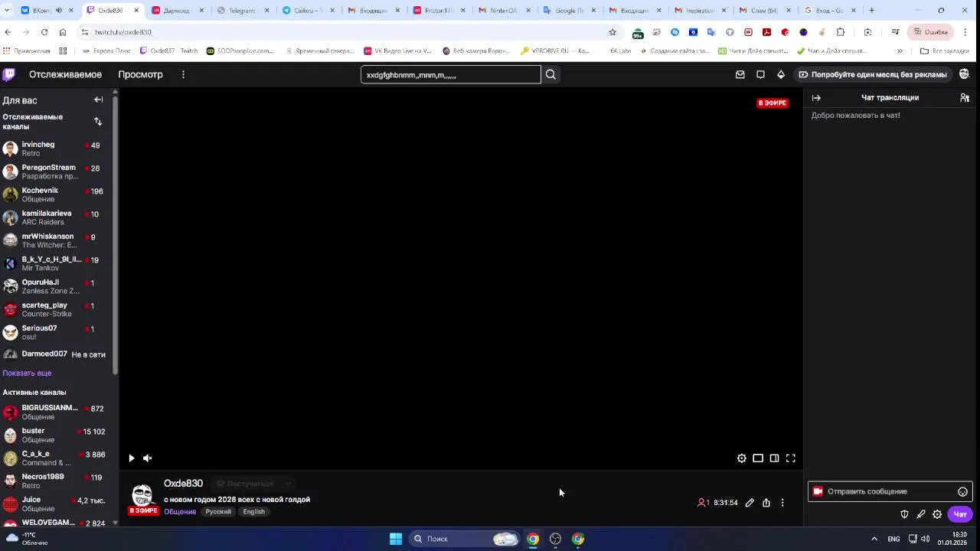Screen dimensions: 980x551
Task: Open stream options three-dot menu
Action: pos(782,503)
